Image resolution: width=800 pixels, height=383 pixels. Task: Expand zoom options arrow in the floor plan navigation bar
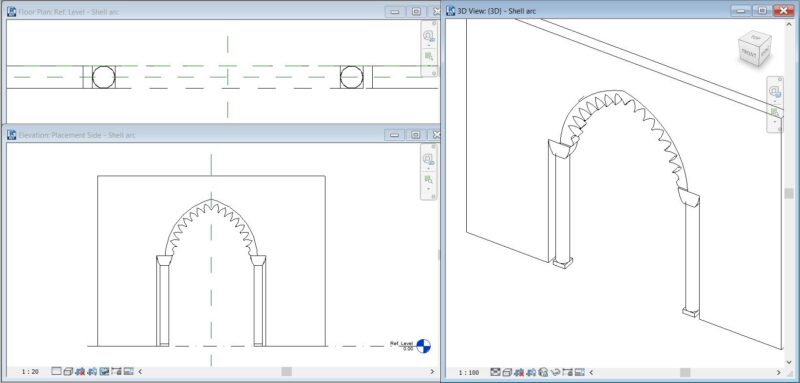429,65
